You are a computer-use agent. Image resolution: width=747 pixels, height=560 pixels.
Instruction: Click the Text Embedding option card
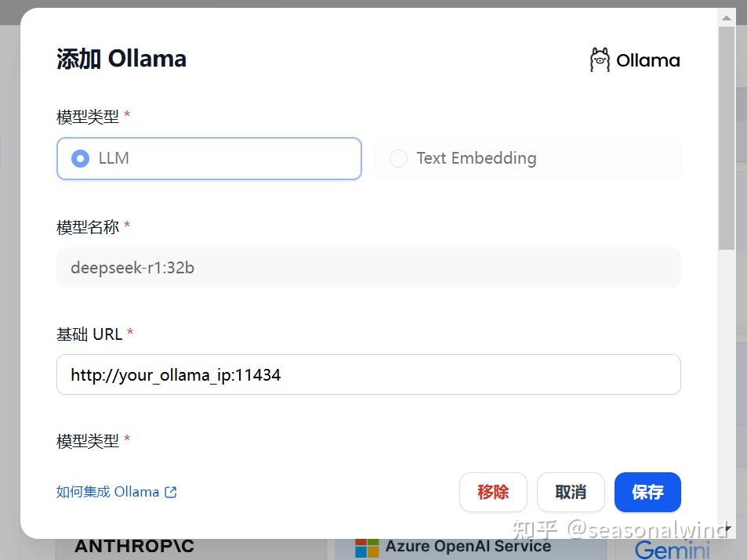click(528, 158)
